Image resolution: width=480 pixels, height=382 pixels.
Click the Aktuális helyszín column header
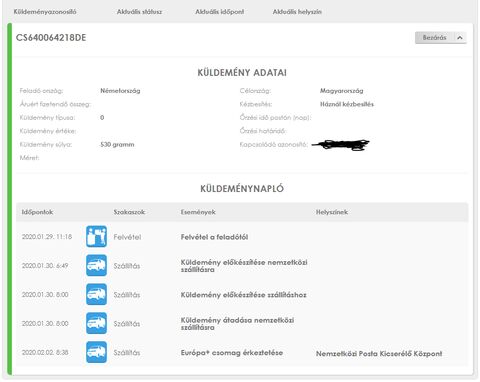tap(297, 12)
